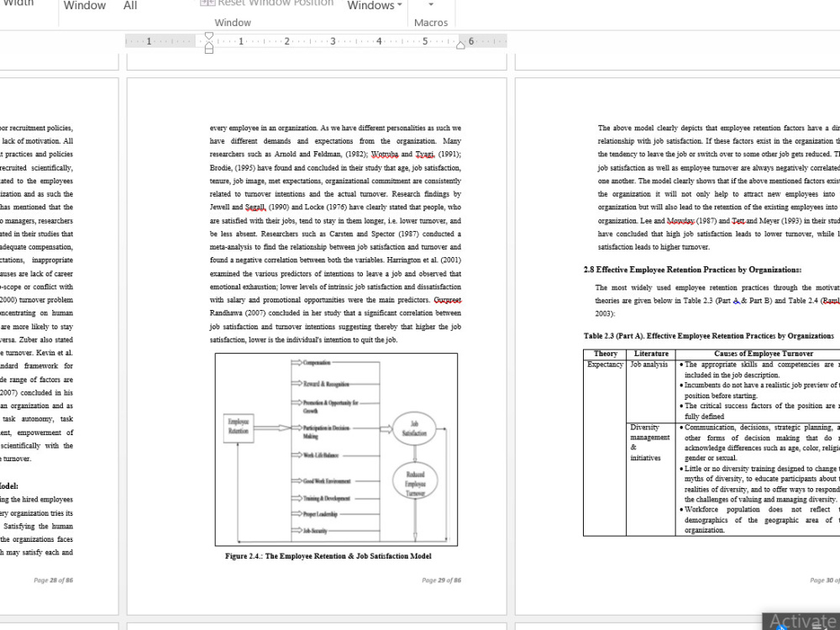
Task: Click 'Job Security' label in the figure
Action: (x=315, y=531)
